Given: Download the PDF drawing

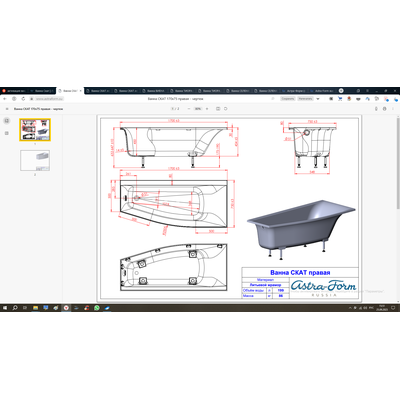Looking at the screenshot, I should 376,109.
